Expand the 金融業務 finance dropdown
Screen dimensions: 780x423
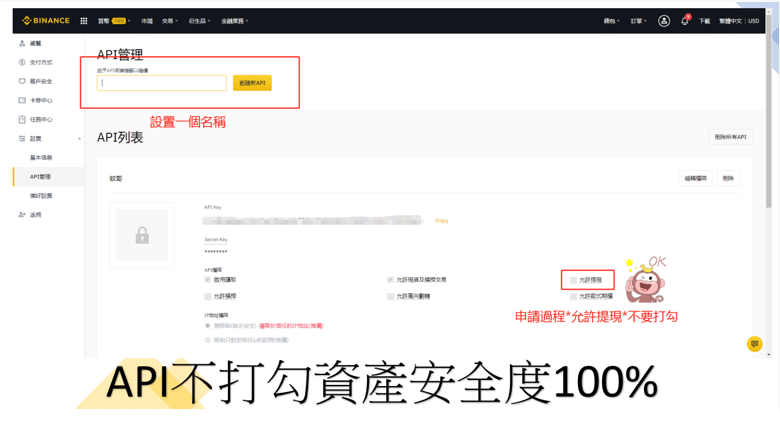(235, 21)
